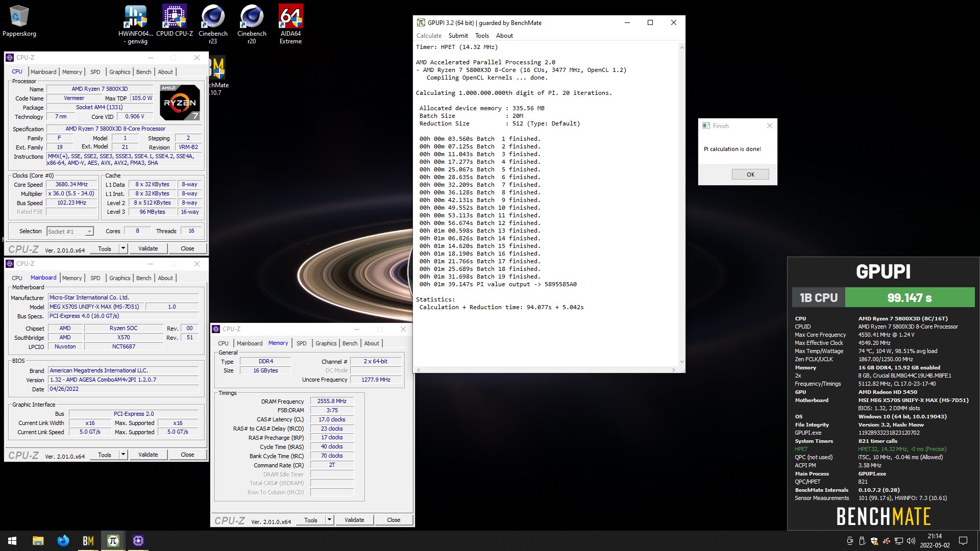The height and width of the screenshot is (551, 980).
Task: Switch to BenchMate on the taskbar
Action: click(88, 541)
